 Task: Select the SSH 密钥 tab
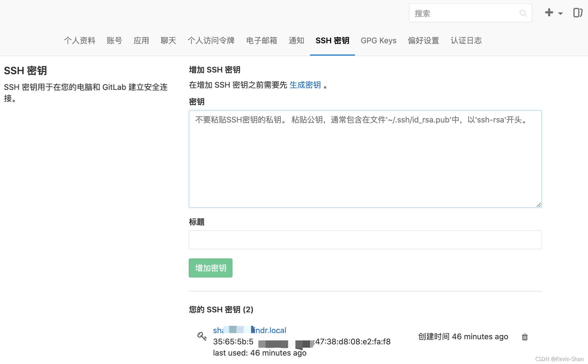point(332,41)
